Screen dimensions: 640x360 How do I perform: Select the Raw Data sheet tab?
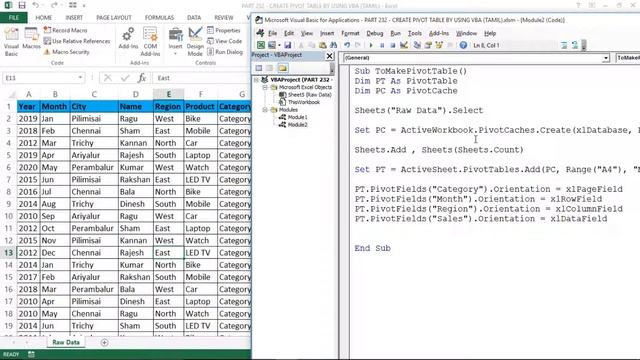pos(66,342)
